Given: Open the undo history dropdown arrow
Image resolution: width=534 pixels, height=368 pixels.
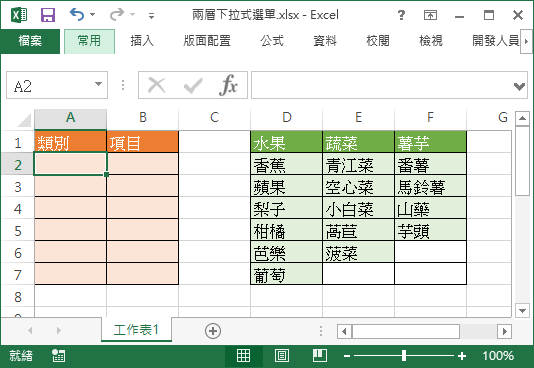Looking at the screenshot, I should click(x=93, y=15).
